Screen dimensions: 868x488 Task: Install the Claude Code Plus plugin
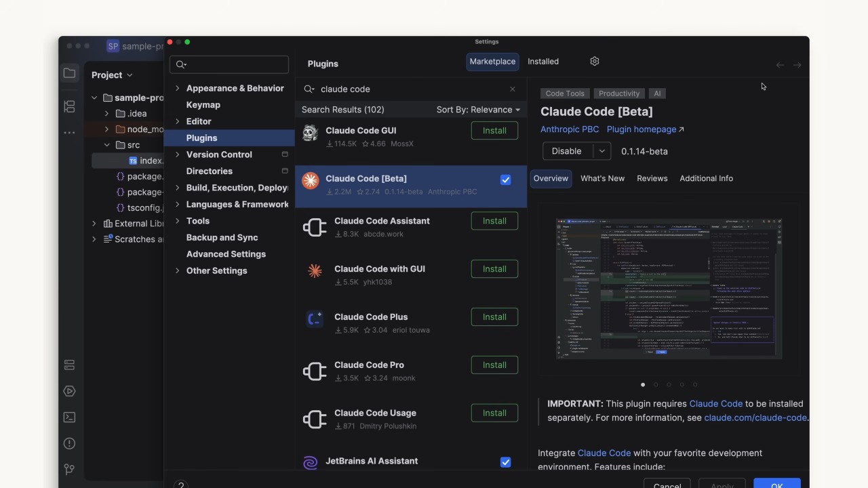494,317
